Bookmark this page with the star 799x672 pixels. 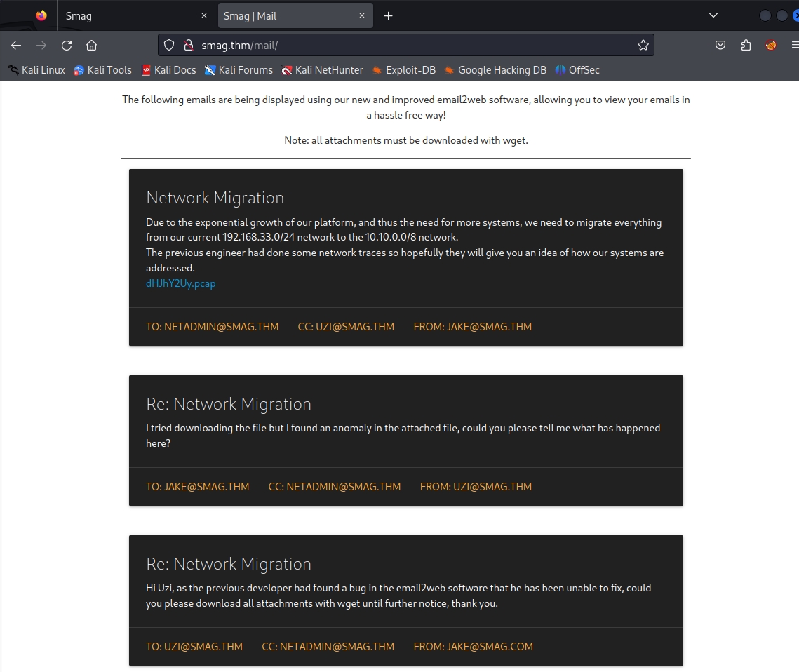(x=643, y=46)
